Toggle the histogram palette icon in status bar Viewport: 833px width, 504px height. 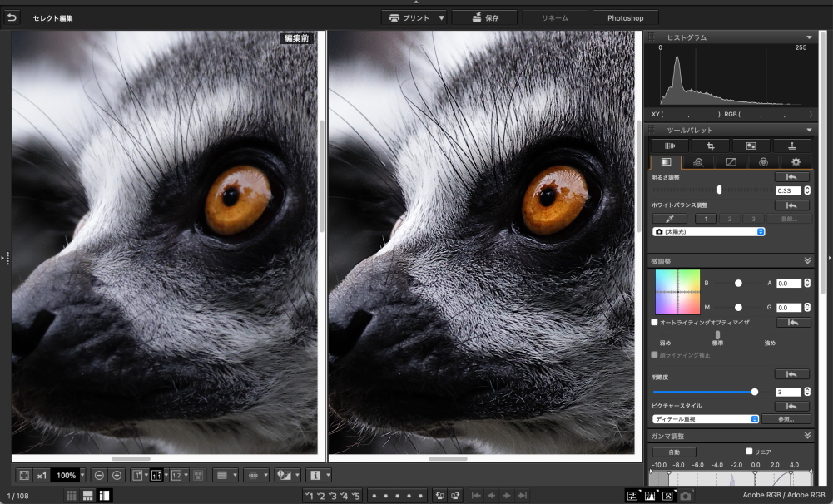(649, 496)
